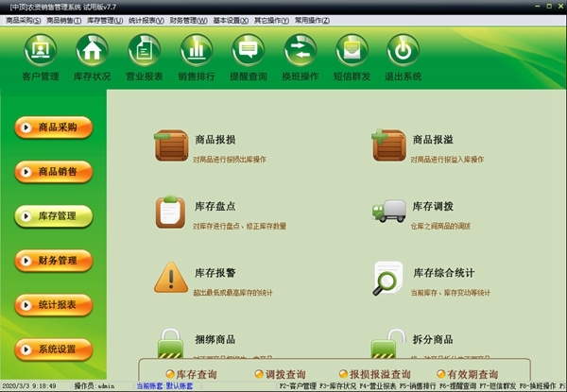
Task: Click orange bullet beside 有效期查询
Action: click(x=441, y=374)
